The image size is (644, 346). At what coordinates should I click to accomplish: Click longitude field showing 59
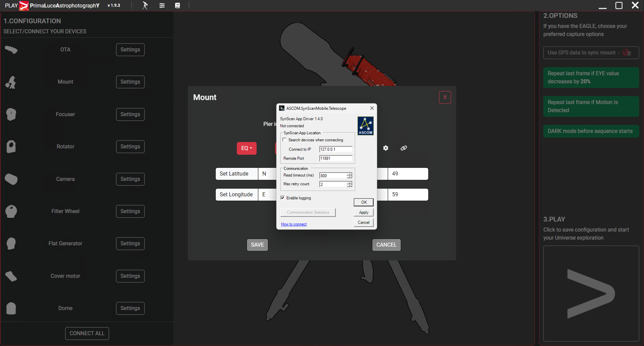408,195
